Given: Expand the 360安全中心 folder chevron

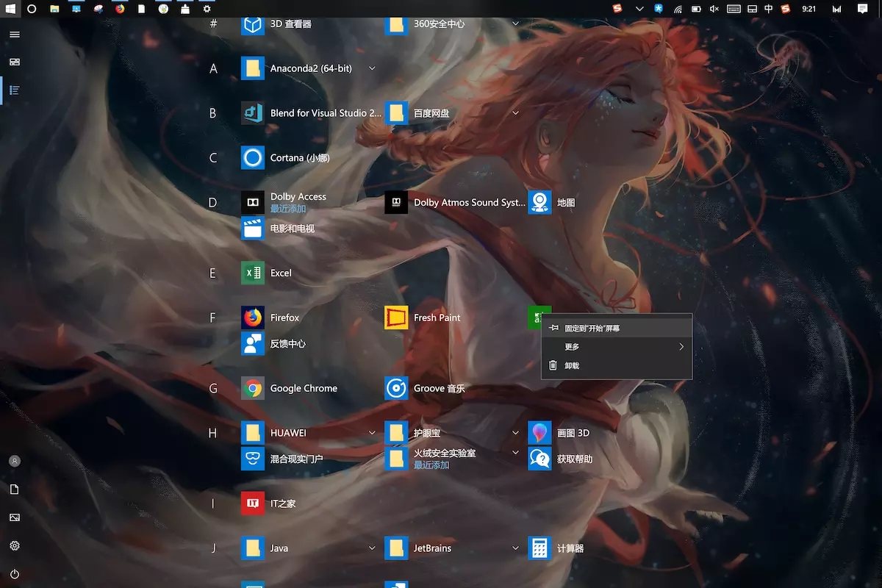Looking at the screenshot, I should pyautogui.click(x=515, y=24).
